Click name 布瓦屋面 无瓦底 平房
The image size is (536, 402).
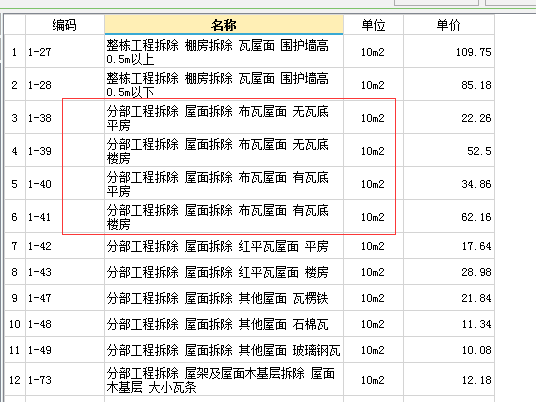click(224, 118)
